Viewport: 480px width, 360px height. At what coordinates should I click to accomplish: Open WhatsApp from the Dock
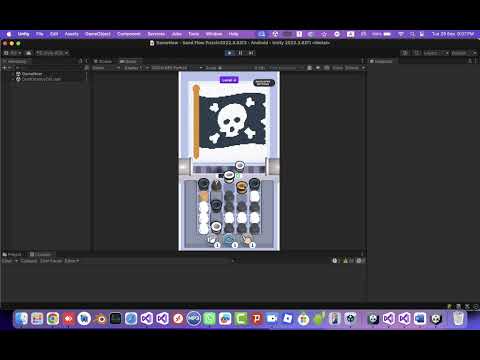click(209, 319)
